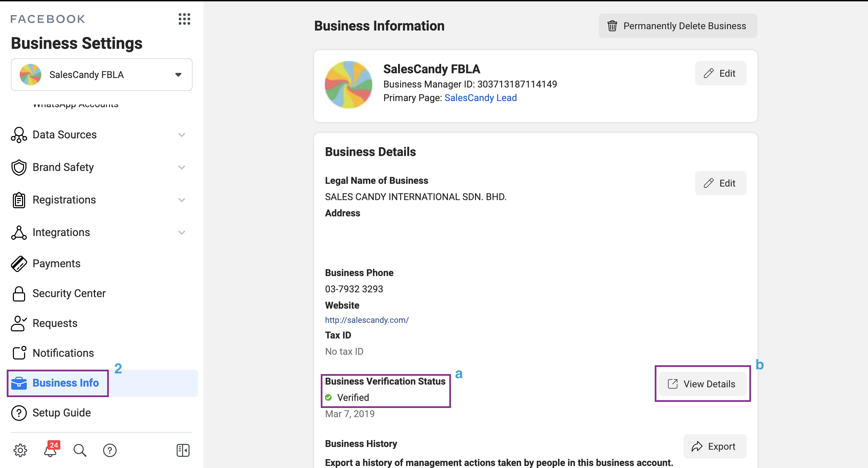Open SalesCandy FBLA business account dropdown
The image size is (868, 468).
[x=102, y=75]
